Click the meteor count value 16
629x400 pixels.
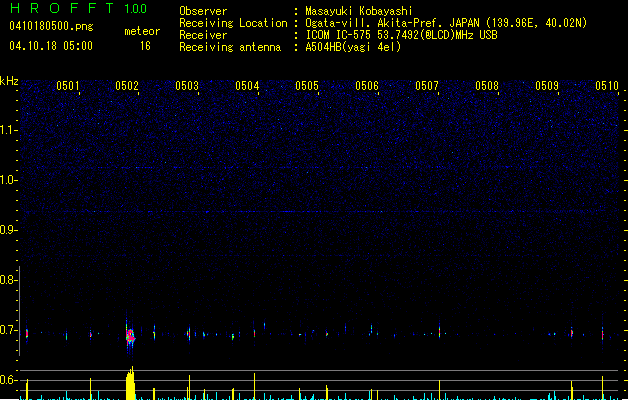[x=145, y=46]
